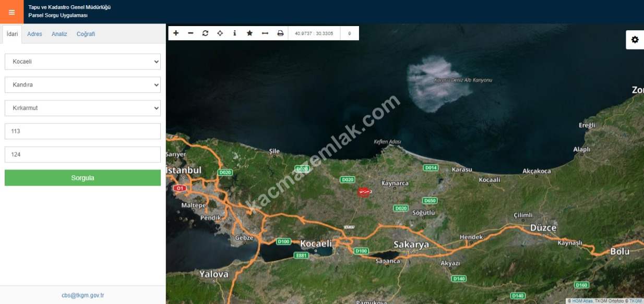Screen dimensions: 644x304
Task: Click the cbs@tkgm.gov.tr email link
Action: (82, 295)
